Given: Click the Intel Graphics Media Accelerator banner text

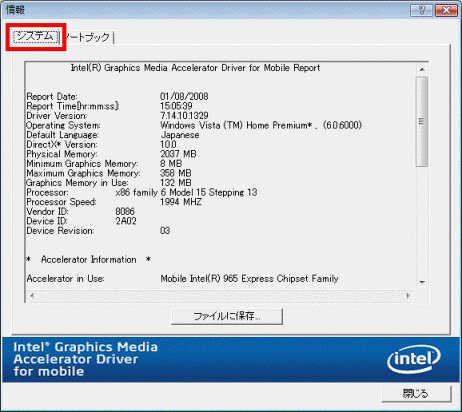Looking at the screenshot, I should 85,359.
